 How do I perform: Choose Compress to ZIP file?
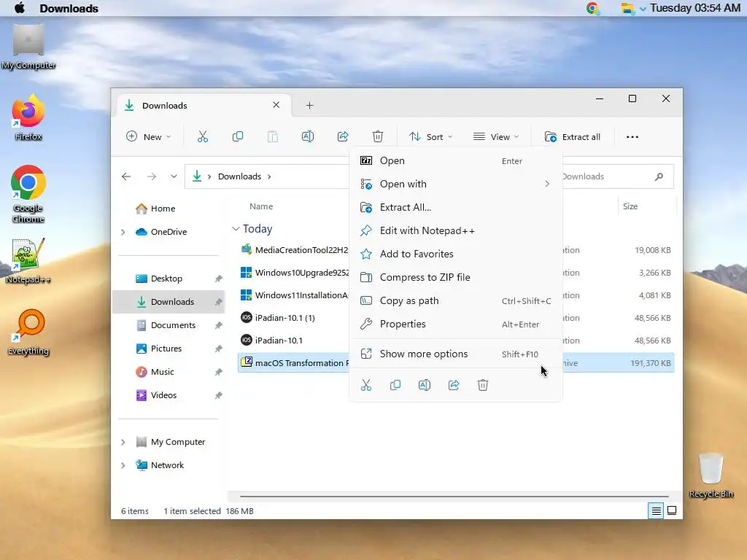(455, 277)
